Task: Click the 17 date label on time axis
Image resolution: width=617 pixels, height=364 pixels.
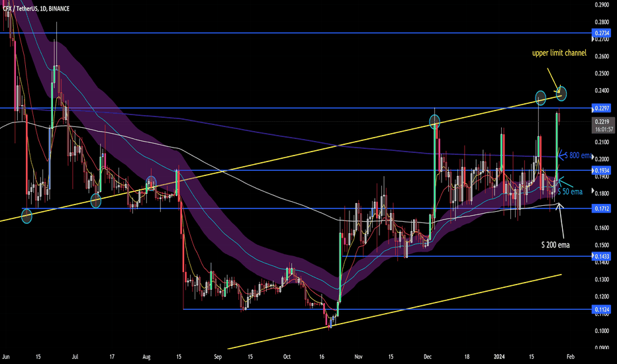Action: (112, 357)
